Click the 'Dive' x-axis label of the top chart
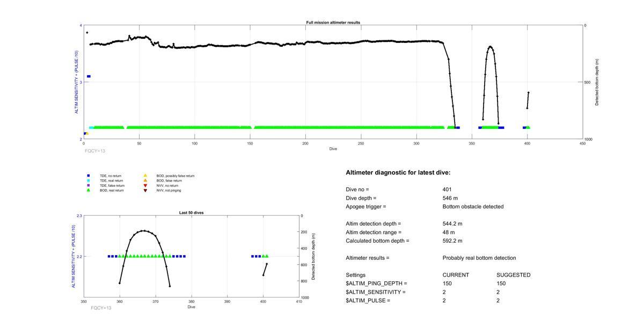 click(x=333, y=149)
